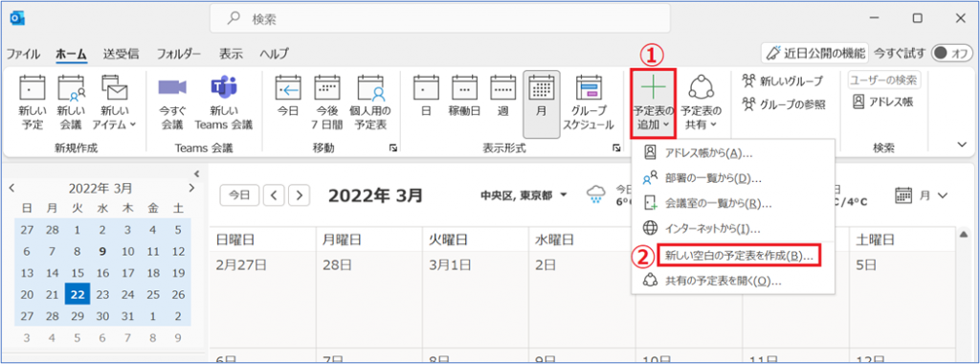Open the ヘルプ tab
Screen dimensions: 980x364
[275, 54]
